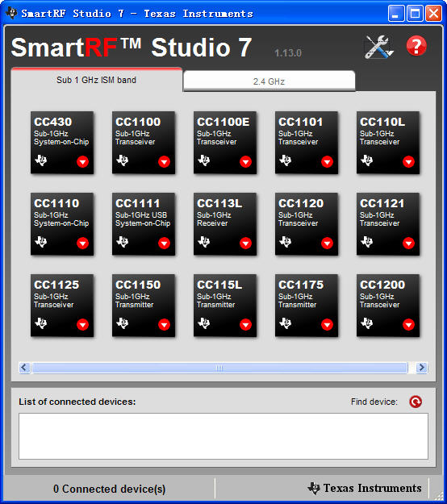The width and height of the screenshot is (447, 504).
Task: Expand the CC1101 red dropdown arrow
Action: tap(327, 161)
